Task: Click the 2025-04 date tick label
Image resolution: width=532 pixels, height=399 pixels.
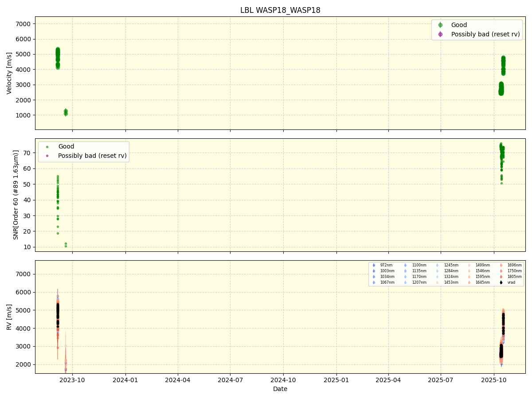Action: 388,379
